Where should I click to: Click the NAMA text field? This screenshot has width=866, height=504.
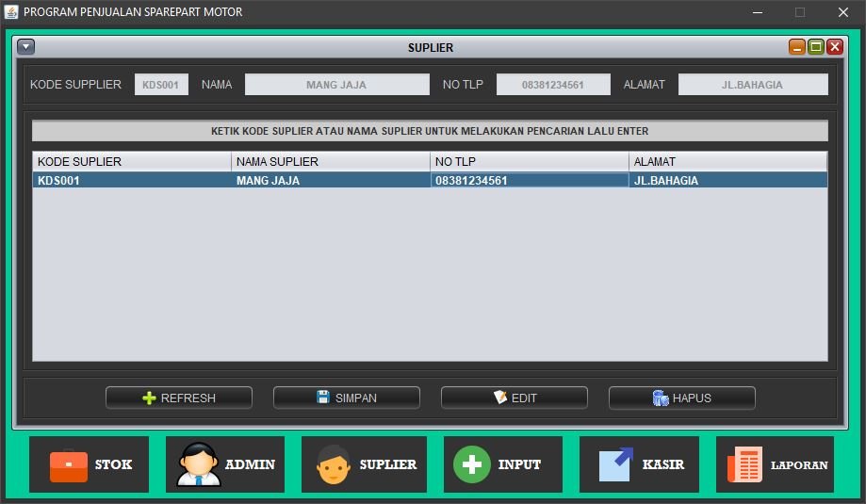(x=335, y=85)
